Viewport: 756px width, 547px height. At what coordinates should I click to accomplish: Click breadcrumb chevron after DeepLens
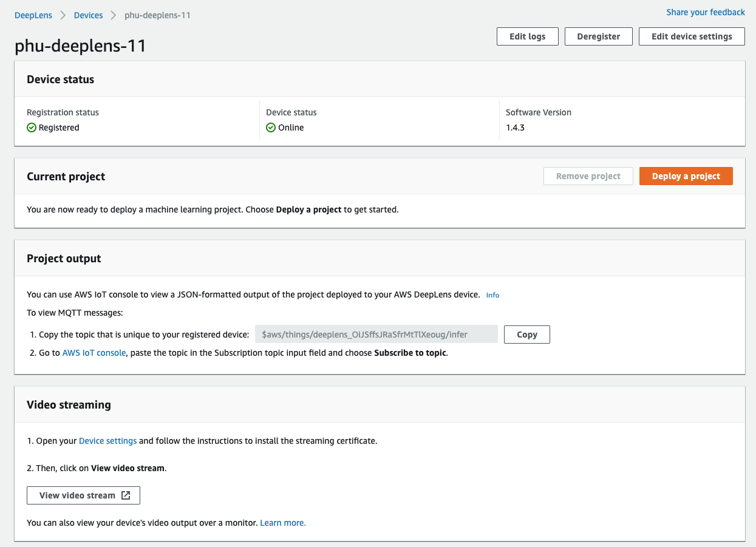[x=63, y=15]
